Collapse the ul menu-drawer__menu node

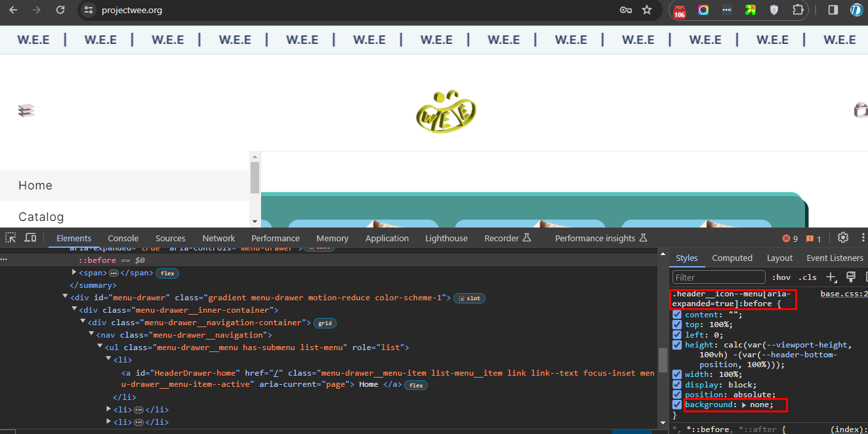click(x=100, y=347)
